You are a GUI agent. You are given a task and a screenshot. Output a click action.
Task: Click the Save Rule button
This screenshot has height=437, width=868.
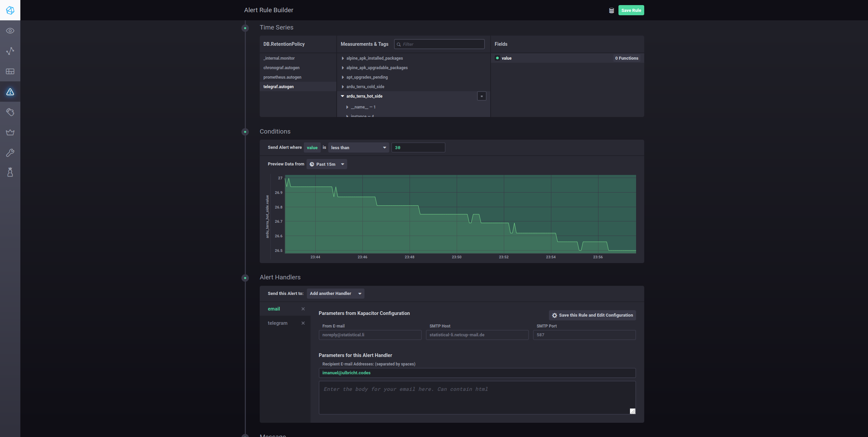click(631, 10)
